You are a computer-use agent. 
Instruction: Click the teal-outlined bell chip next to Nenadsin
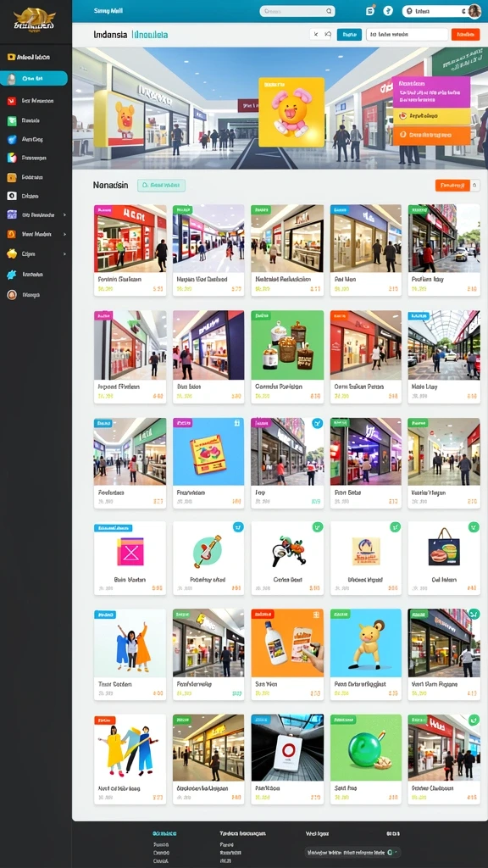161,186
